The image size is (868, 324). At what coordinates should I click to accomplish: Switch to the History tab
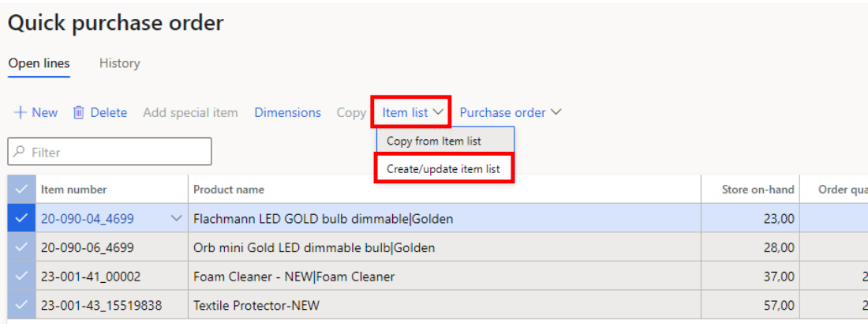(119, 63)
